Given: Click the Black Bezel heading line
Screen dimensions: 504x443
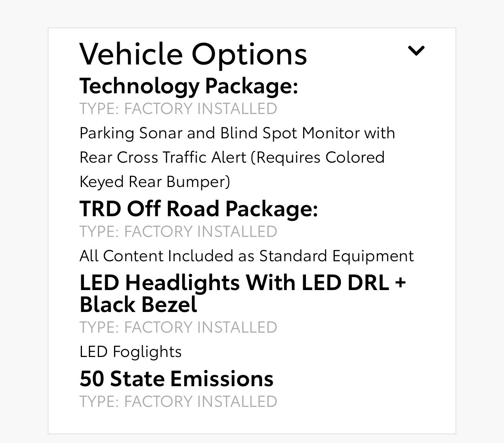Looking at the screenshot, I should 138,304.
